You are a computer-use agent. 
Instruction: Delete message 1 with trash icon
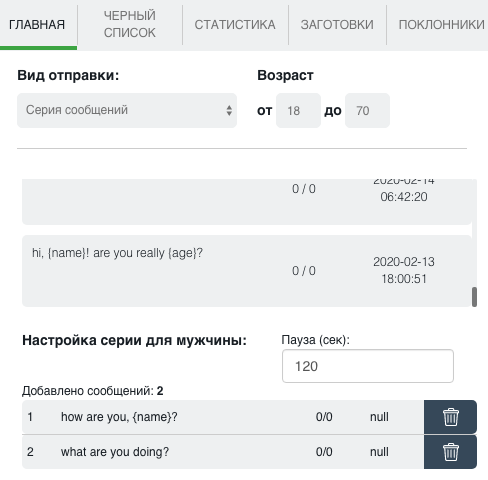pos(450,417)
